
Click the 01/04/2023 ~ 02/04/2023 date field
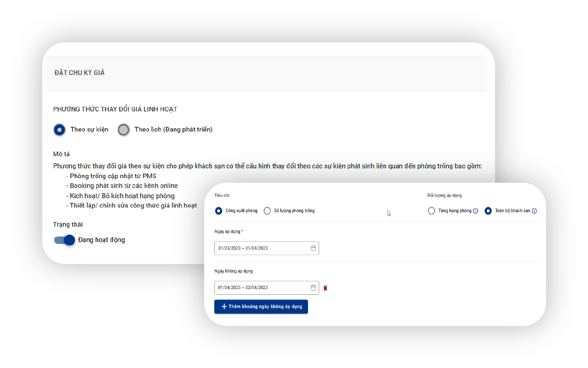pos(261,288)
